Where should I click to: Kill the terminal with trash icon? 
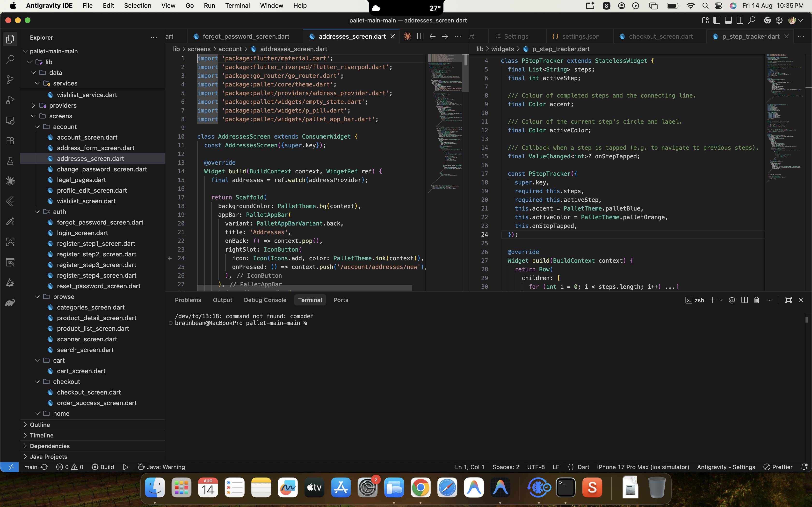coord(757,300)
